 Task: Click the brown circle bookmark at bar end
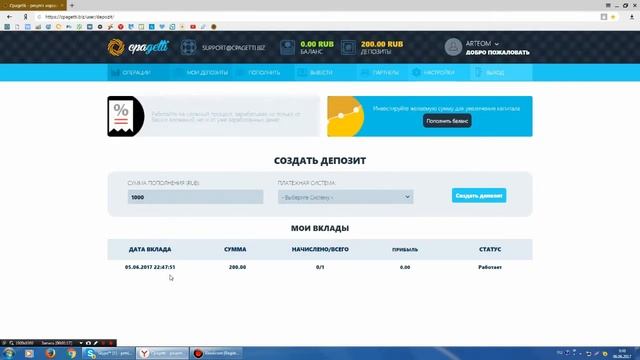tap(213, 27)
